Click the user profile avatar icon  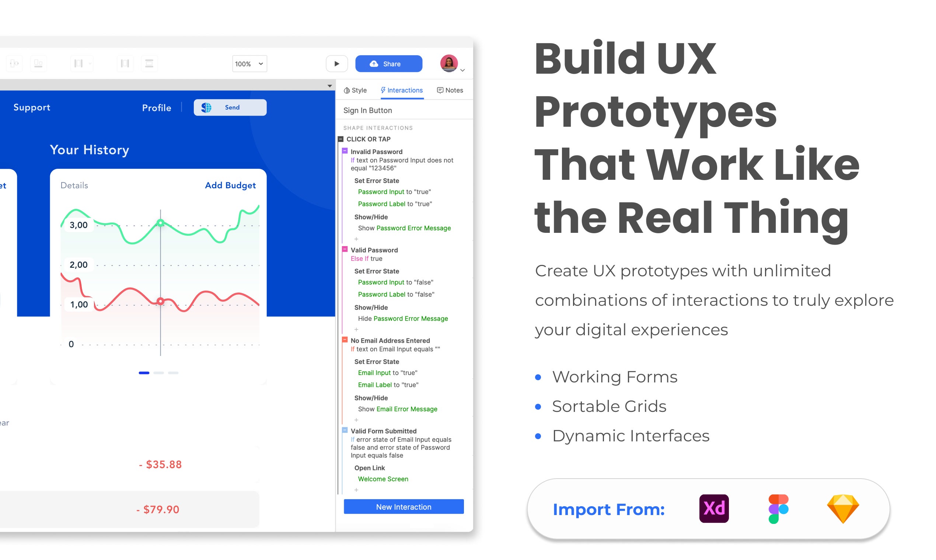[449, 63]
